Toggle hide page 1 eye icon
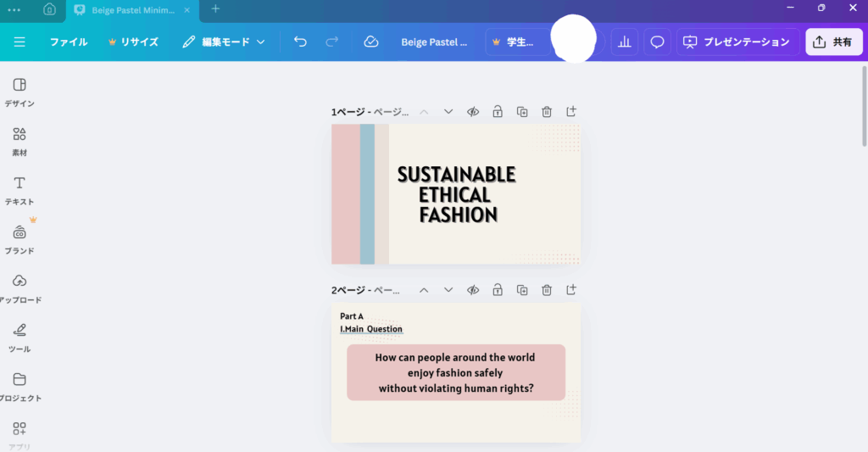Viewport: 868px width, 452px height. [473, 112]
